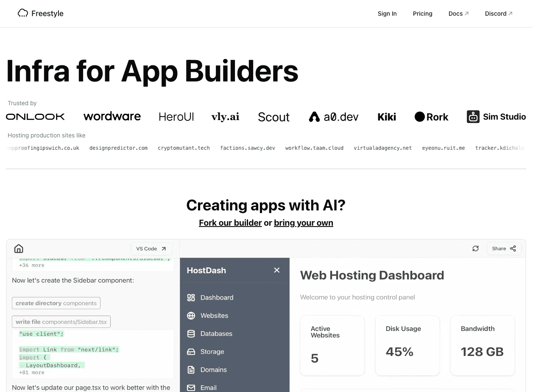The width and height of the screenshot is (533, 392).
Task: Close the HostDash sidebar with X
Action: click(x=277, y=270)
